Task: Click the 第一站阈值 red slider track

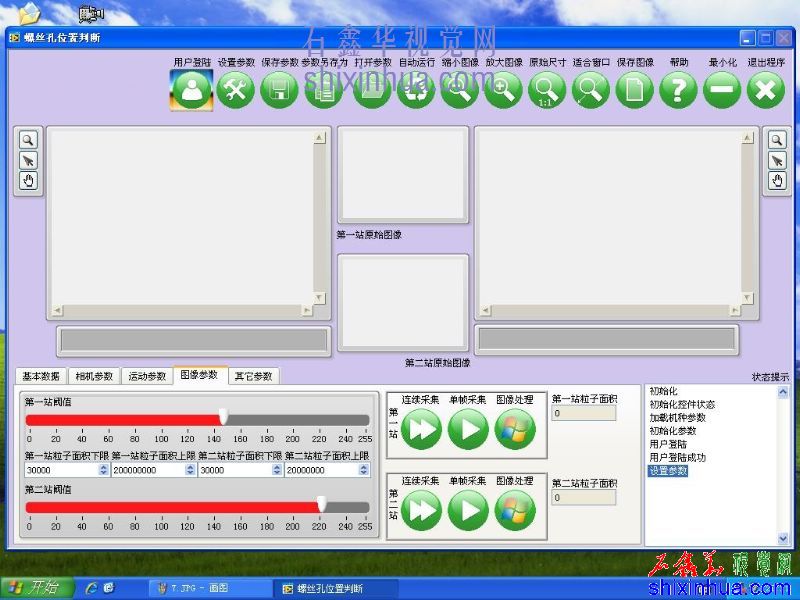Action: tap(120, 420)
